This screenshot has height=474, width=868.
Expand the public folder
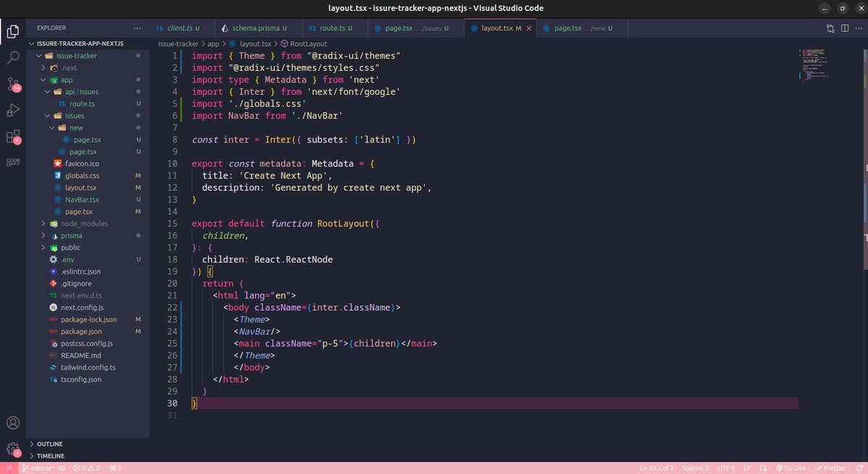87,247
